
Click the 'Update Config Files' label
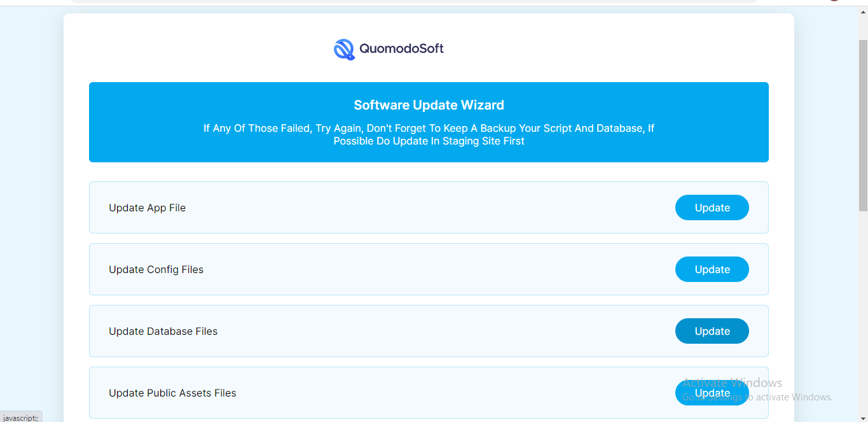pyautogui.click(x=156, y=270)
